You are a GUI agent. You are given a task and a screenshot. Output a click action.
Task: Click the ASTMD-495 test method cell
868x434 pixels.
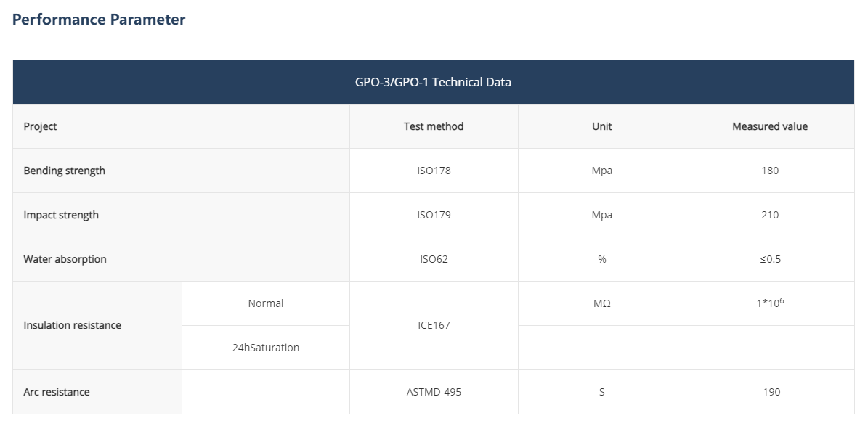pos(434,392)
